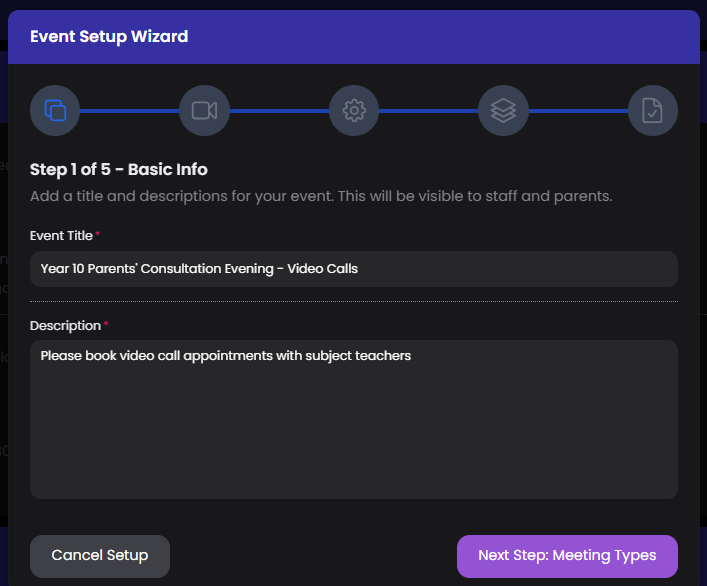Proceed to Next Step: Meeting Types
Screen dimensions: 707x586
[x=567, y=556]
